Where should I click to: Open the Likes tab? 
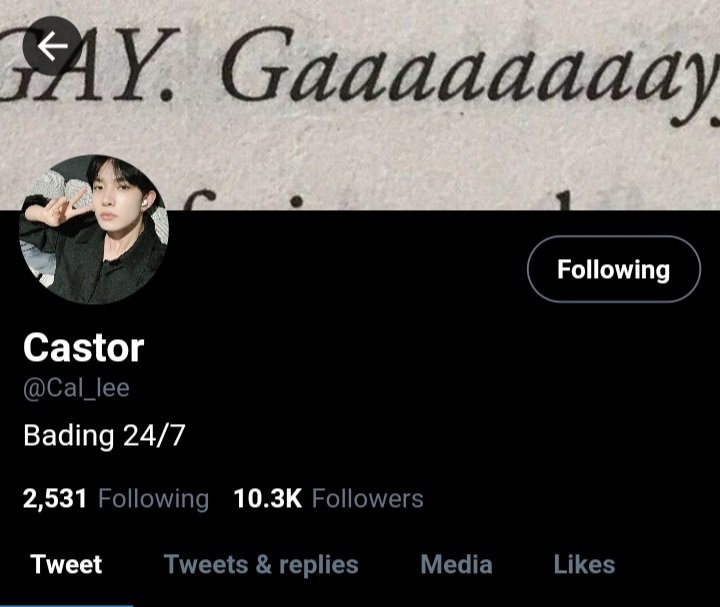[584, 564]
